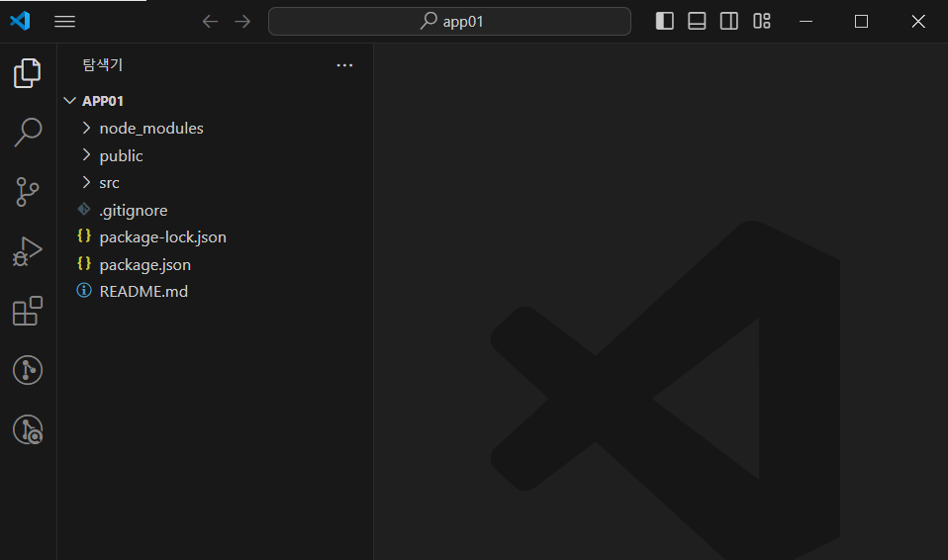Image resolution: width=948 pixels, height=560 pixels.
Task: Click the info icon beside README.md
Action: point(84,290)
